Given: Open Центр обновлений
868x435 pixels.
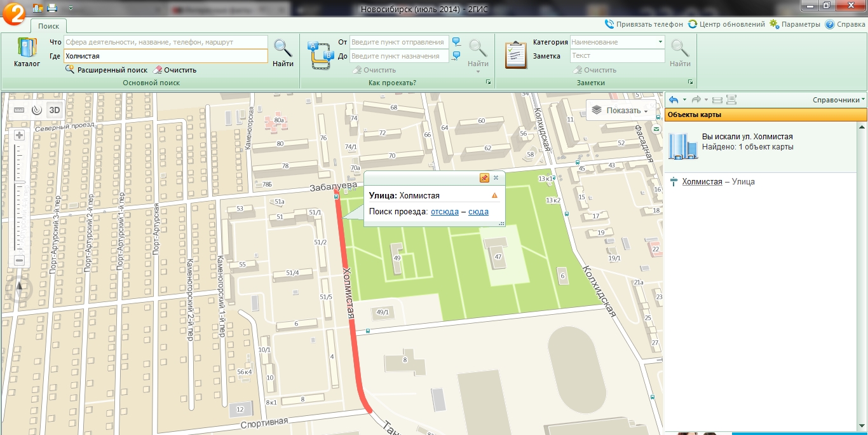Looking at the screenshot, I should 726,24.
